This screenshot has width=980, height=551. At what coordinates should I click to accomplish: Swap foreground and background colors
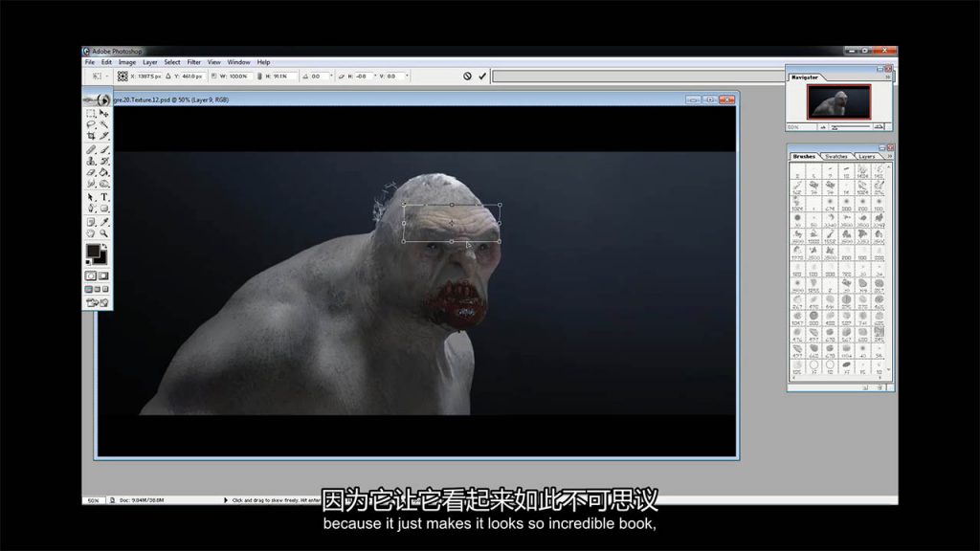point(104,247)
